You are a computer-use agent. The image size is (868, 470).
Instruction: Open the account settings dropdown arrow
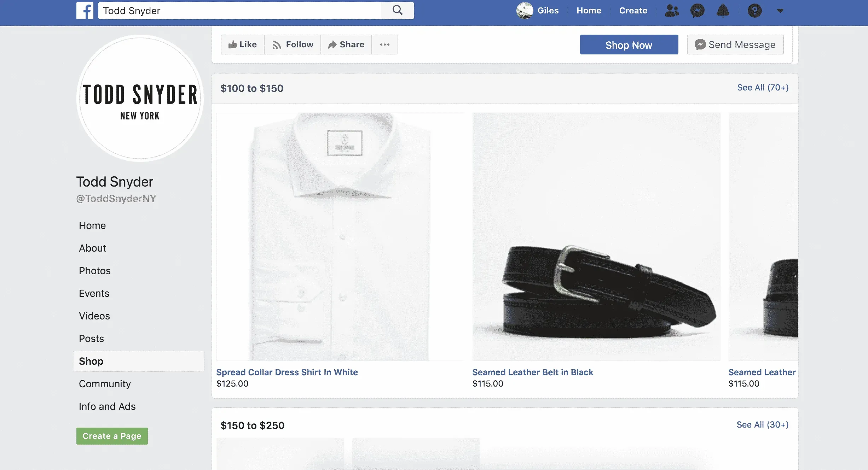780,11
